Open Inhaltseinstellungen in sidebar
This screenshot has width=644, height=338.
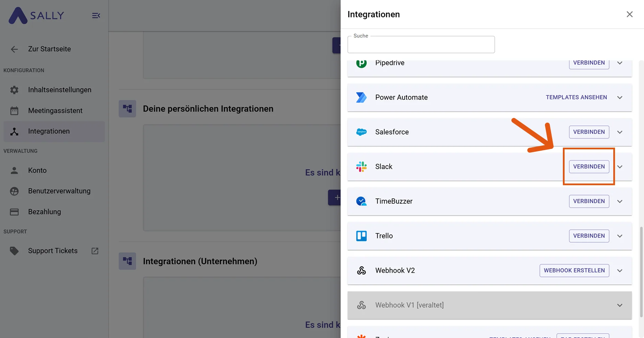(54, 90)
